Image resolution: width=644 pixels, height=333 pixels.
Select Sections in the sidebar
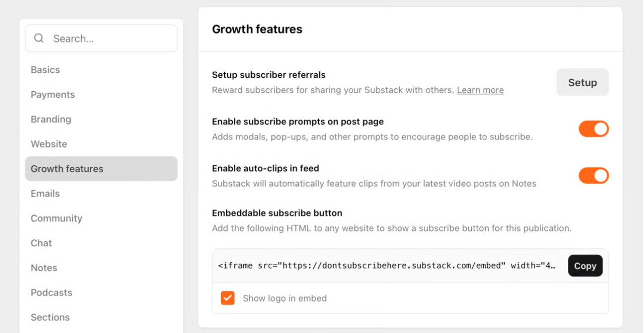coord(50,317)
